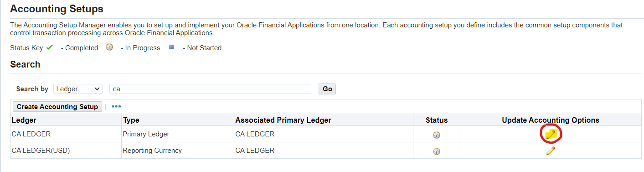
Task: Click the Status column header
Action: pos(437,120)
